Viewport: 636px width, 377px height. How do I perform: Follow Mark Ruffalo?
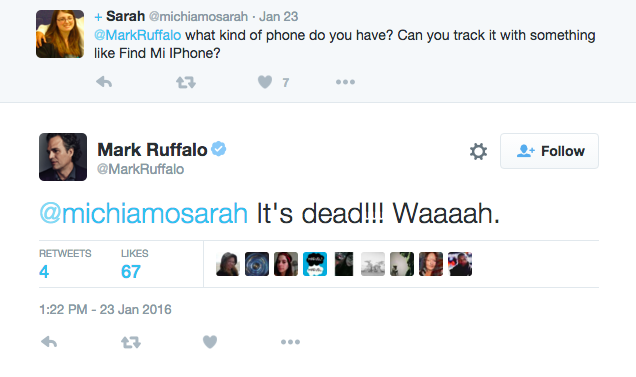coord(549,151)
